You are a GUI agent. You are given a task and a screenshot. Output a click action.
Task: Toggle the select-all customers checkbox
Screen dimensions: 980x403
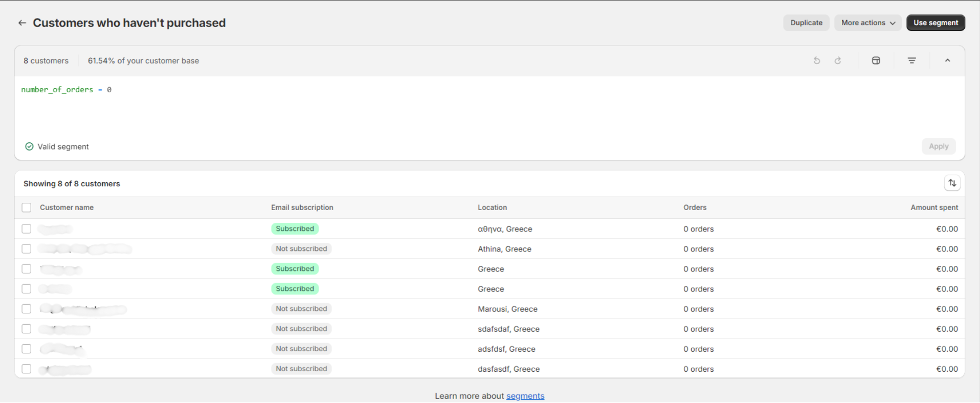(27, 207)
